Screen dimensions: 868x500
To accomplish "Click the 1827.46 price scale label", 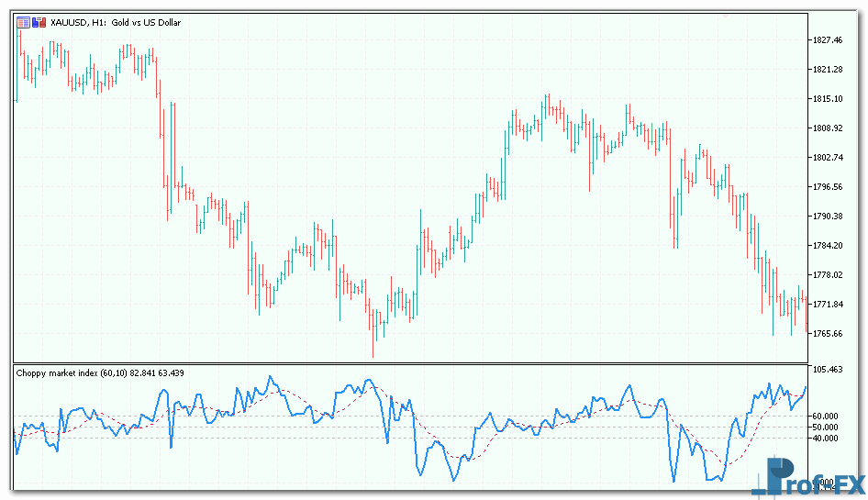I will click(x=827, y=40).
